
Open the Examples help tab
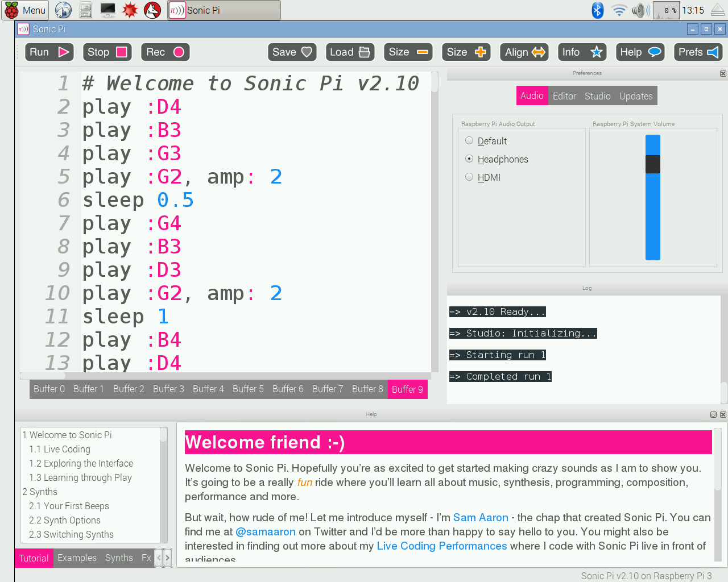click(x=77, y=558)
